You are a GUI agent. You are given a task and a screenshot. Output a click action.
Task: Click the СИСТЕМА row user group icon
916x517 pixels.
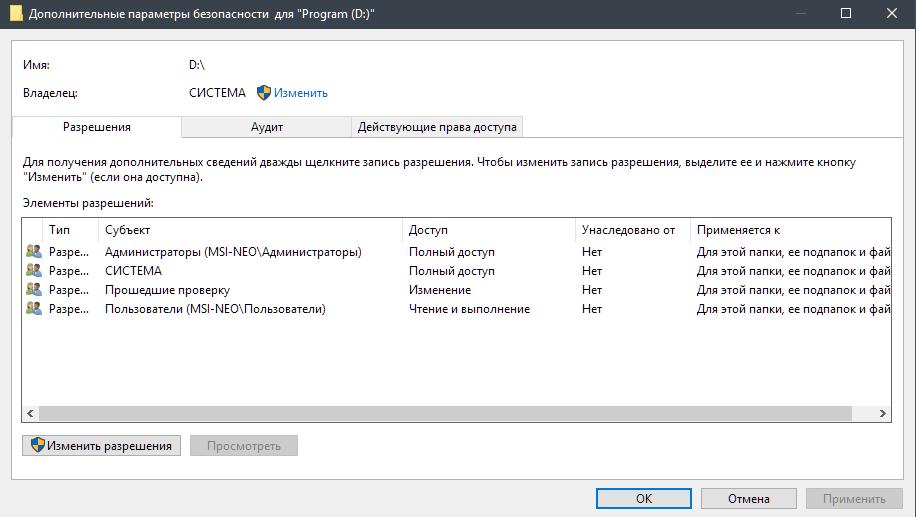tap(34, 270)
